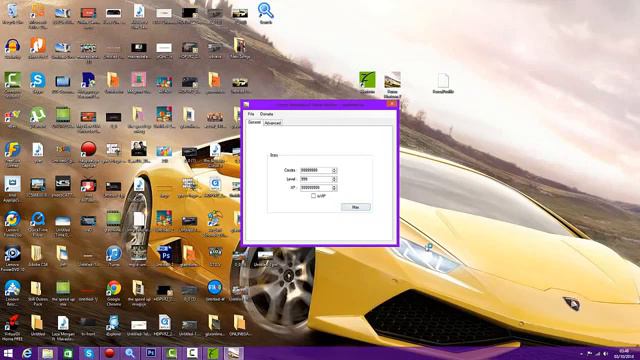Screen dimensions: 640x360
Task: Select the Audacity headphones desktop icon
Action: [12, 49]
